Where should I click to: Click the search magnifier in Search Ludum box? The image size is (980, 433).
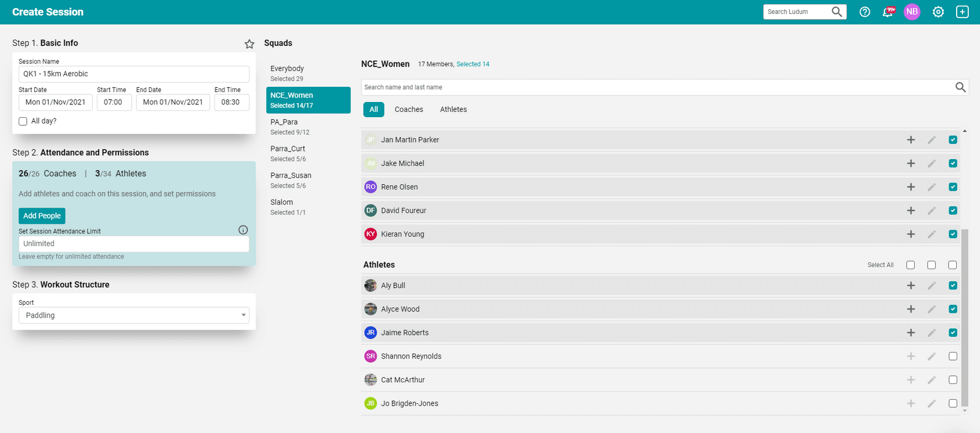836,12
